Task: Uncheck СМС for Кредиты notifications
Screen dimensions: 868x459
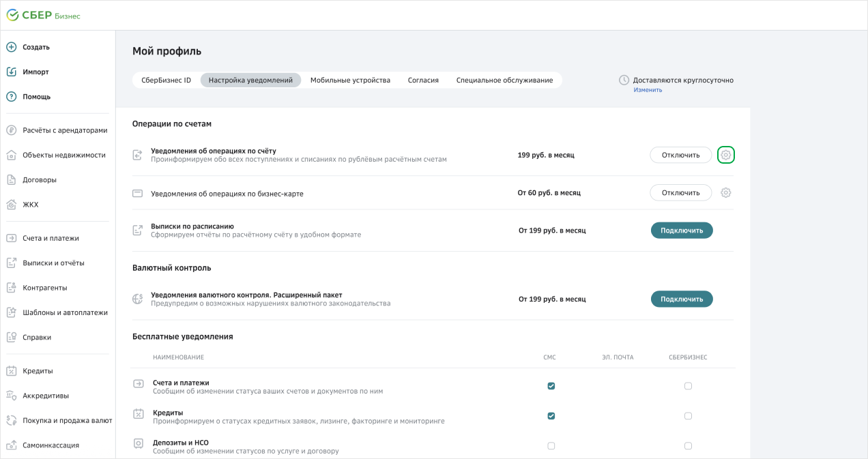Action: click(x=551, y=416)
